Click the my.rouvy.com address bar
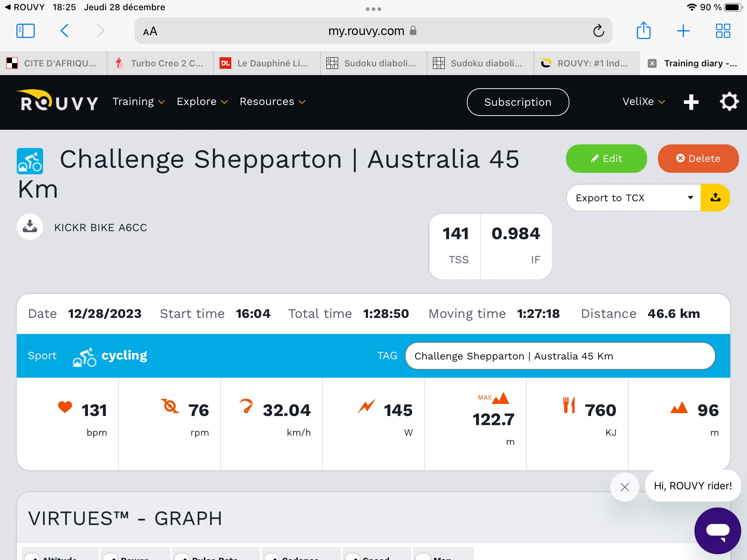Viewport: 747px width, 560px height. click(373, 31)
